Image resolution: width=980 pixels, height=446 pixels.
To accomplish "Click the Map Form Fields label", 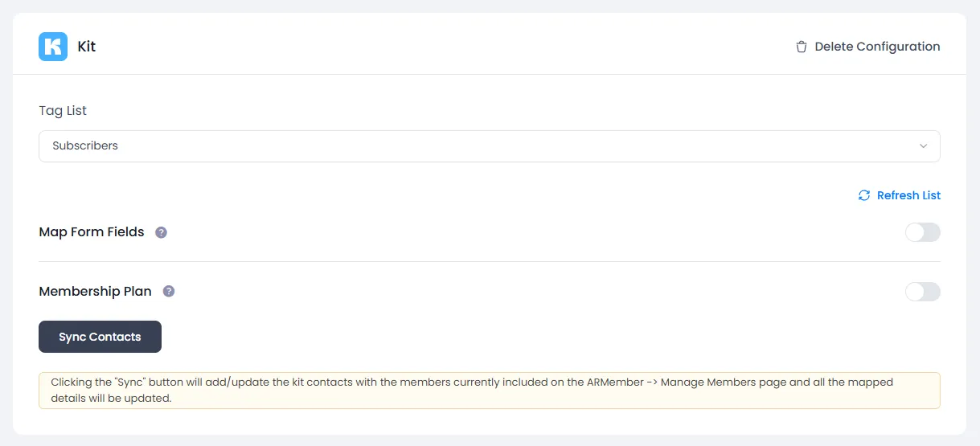I will pos(92,232).
